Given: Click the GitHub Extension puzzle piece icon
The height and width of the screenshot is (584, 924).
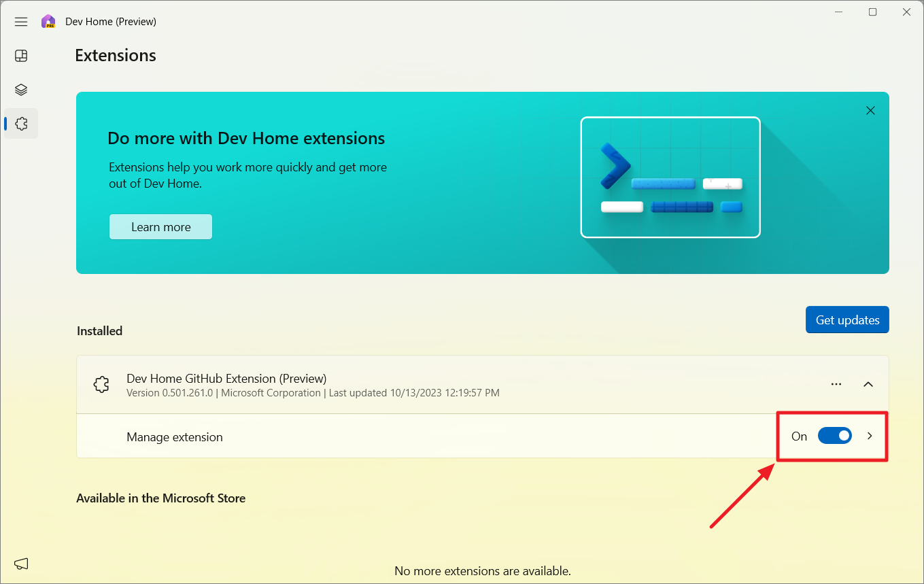Looking at the screenshot, I should pos(101,384).
